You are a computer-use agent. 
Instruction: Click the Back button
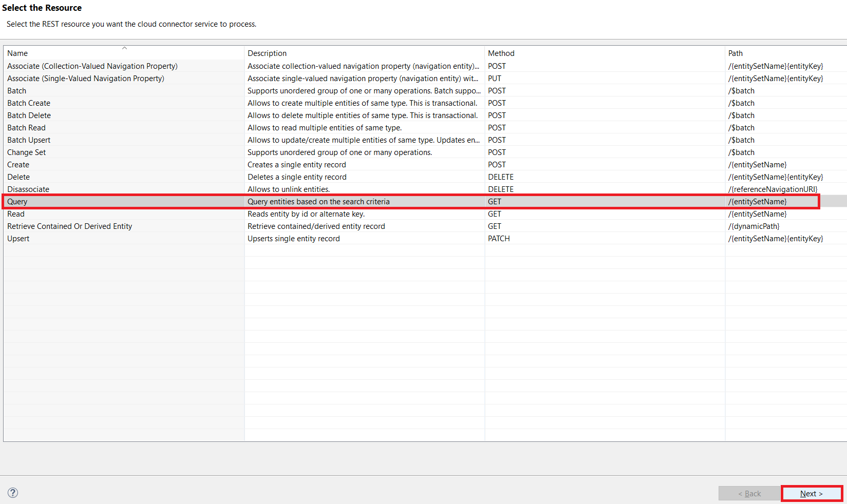[749, 494]
